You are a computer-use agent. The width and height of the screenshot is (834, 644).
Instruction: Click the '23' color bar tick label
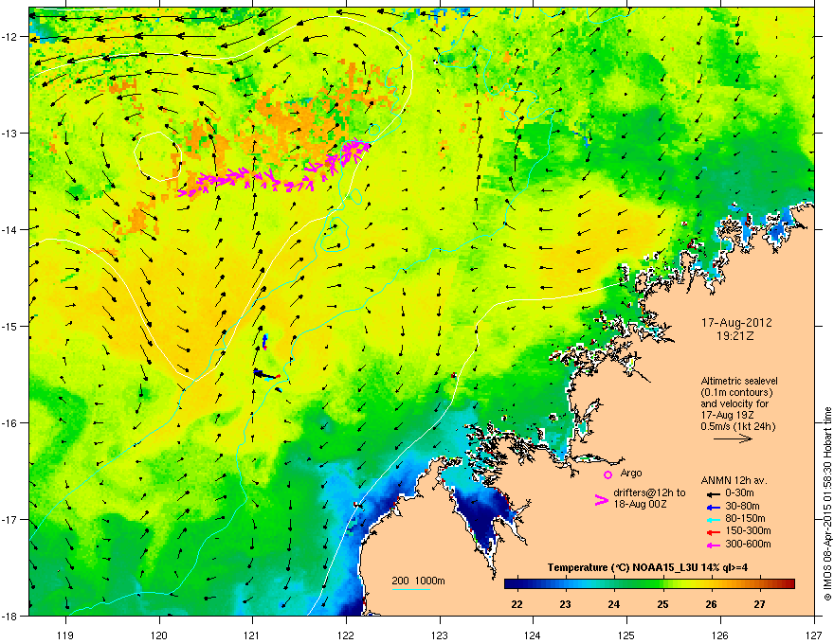pyautogui.click(x=565, y=604)
